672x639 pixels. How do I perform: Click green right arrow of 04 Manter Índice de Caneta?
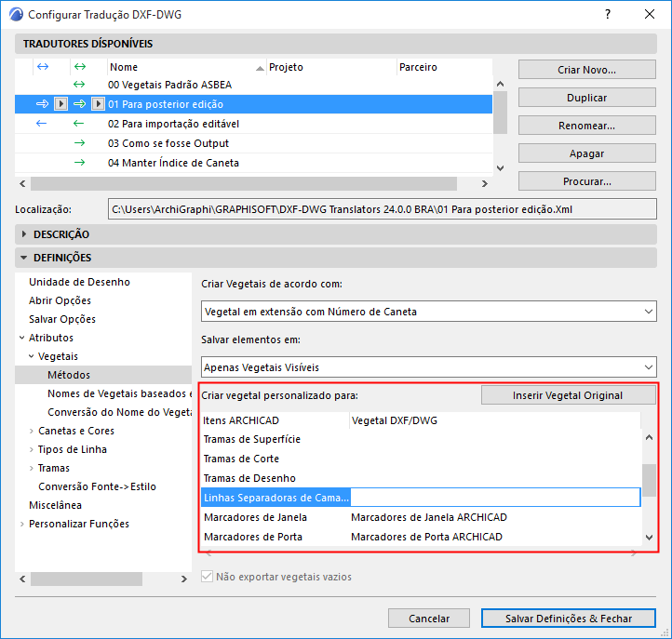tap(79, 163)
